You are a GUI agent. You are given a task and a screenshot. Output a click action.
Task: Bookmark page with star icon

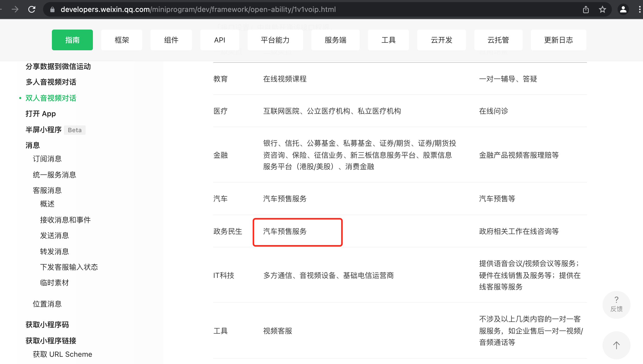(602, 10)
